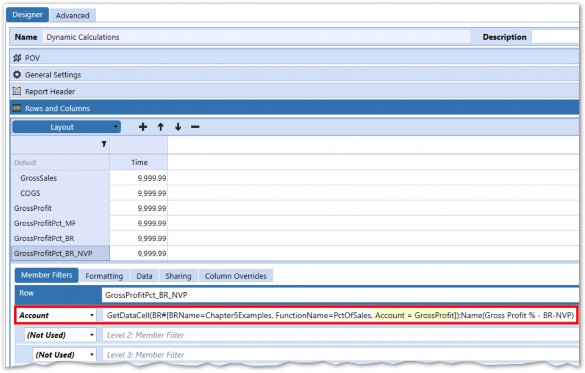Expand the POV section
Image resolution: width=585 pixels, height=373 pixels.
(295, 58)
